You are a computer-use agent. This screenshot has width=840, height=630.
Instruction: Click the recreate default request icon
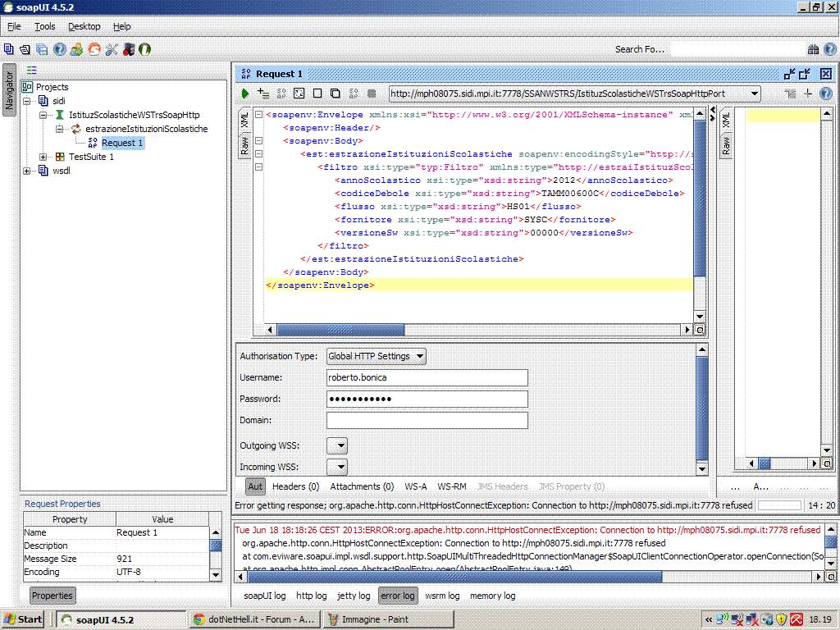pyautogui.click(x=299, y=94)
